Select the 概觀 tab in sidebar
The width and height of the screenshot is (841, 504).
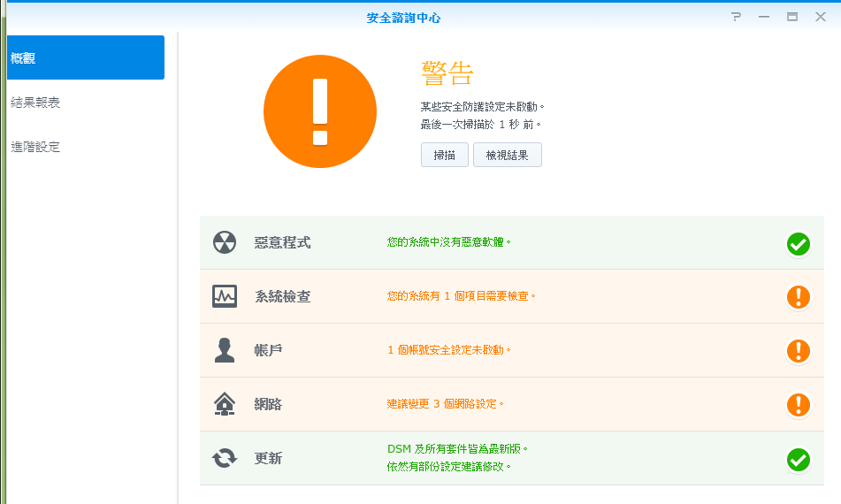tap(86, 57)
